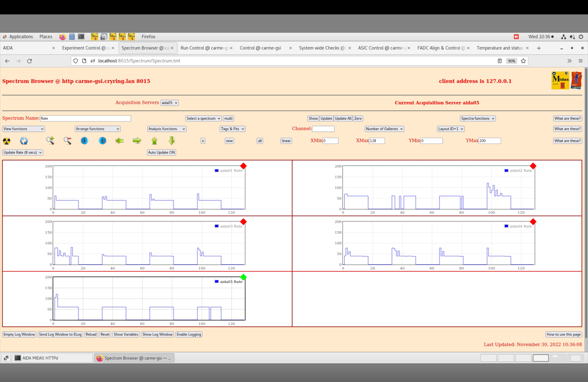This screenshot has height=382, width=588.
Task: Click the green diamond marker on aida05 plot
Action: point(243,277)
